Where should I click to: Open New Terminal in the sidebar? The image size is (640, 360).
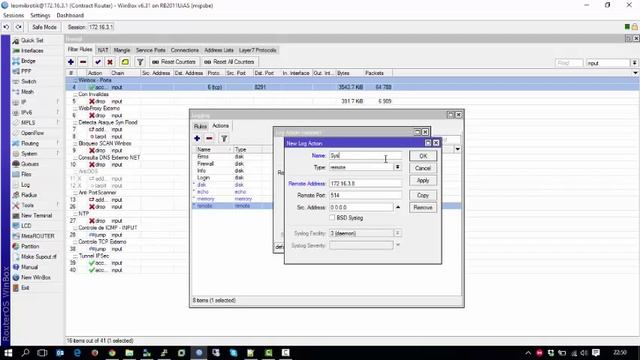click(36, 216)
